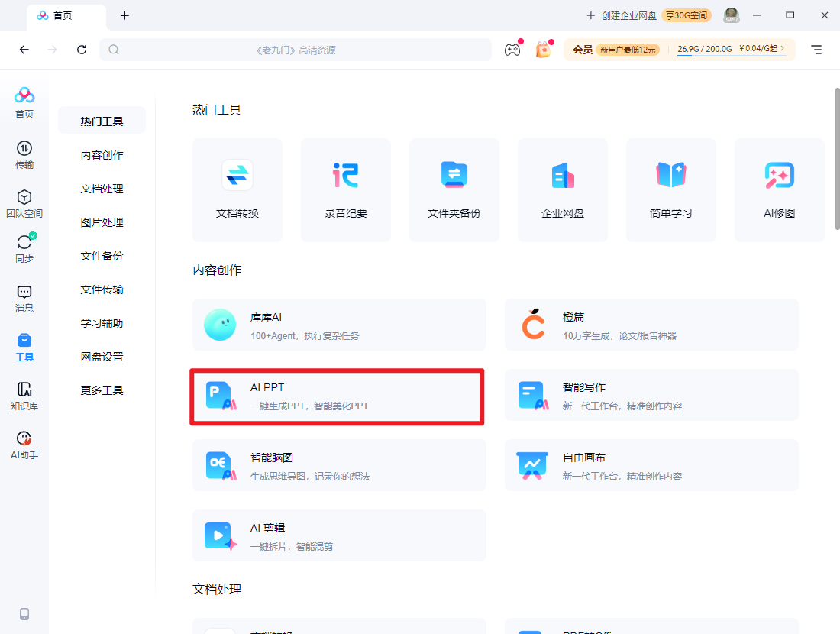Open the 智能脑图 mind map card
This screenshot has width=840, height=634.
pos(339,466)
